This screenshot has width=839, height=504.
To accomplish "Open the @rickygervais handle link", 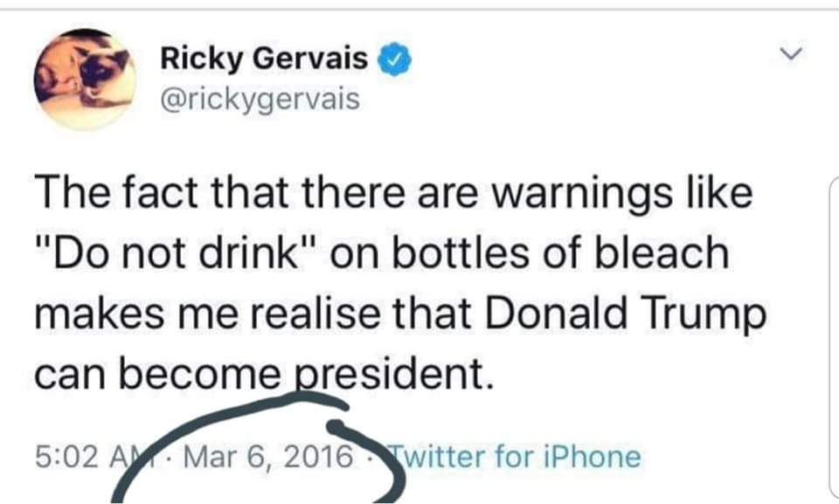I will (260, 100).
